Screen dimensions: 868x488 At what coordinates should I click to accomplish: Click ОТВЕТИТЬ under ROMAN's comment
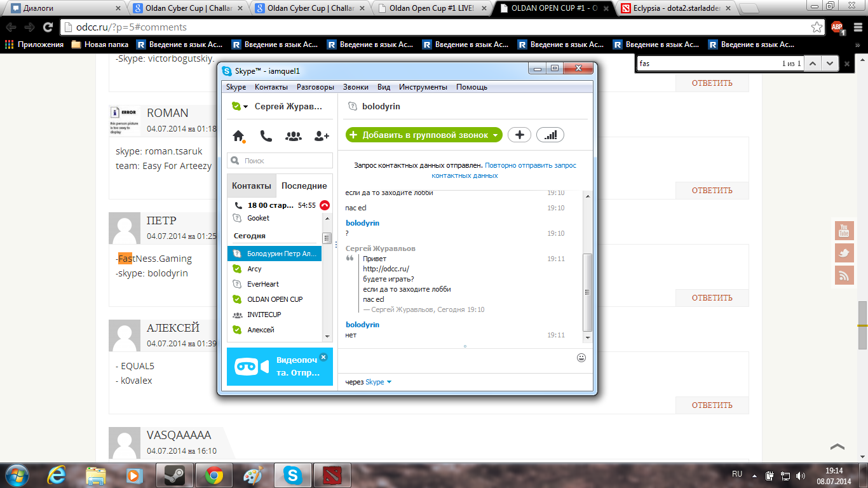coord(712,191)
